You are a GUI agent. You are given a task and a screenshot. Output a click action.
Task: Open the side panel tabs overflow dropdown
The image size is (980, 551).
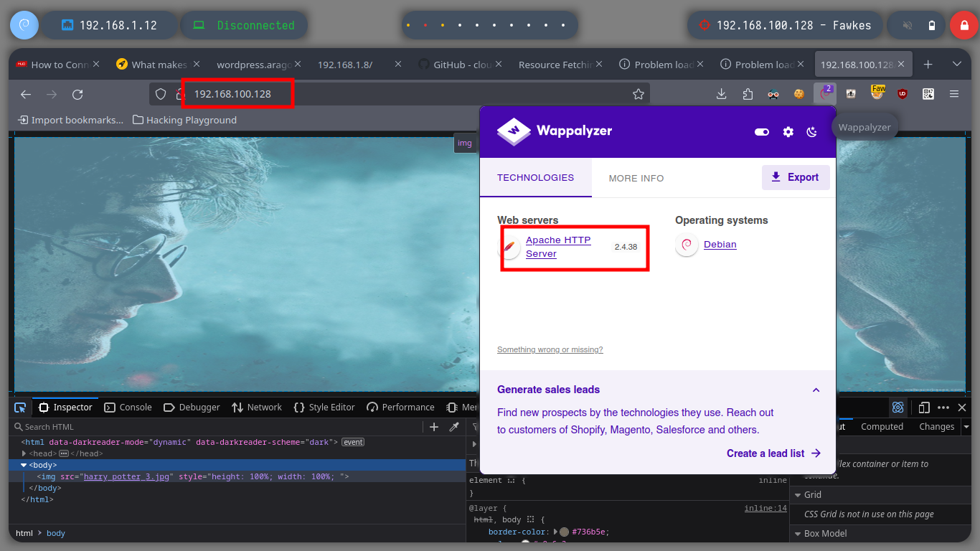[x=966, y=427]
